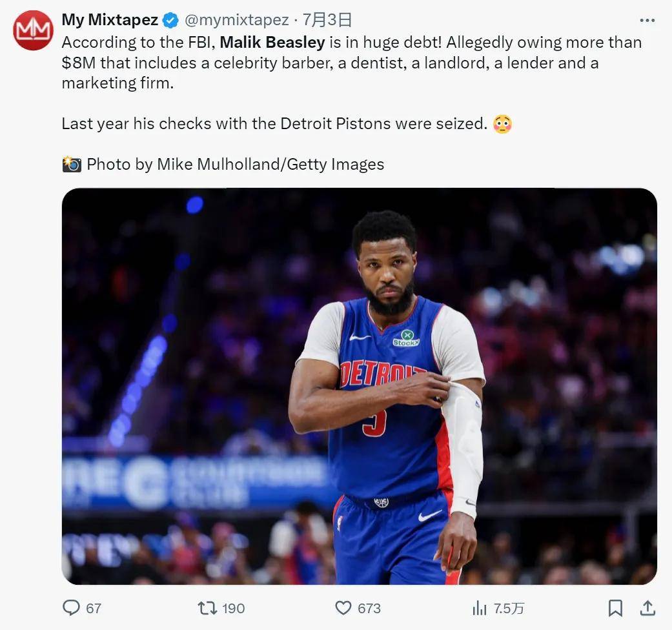Click the camera emoji before the photo credit

72,165
